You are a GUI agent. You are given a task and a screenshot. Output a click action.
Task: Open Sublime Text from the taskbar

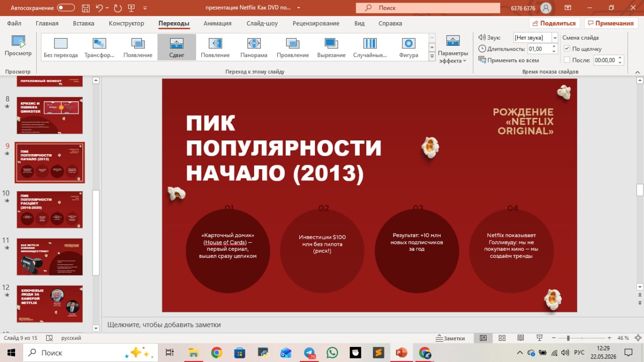(x=378, y=353)
